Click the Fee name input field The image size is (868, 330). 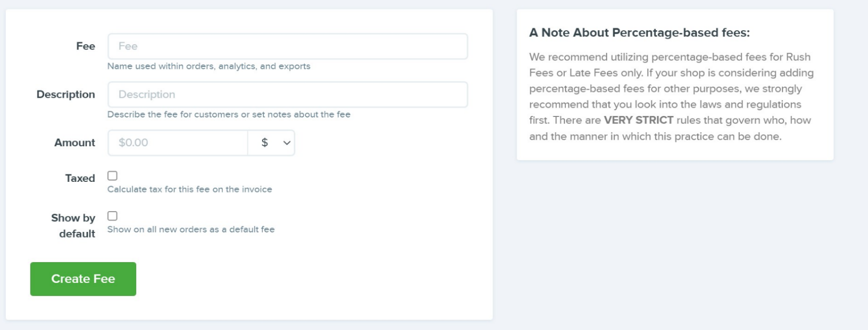pyautogui.click(x=288, y=46)
